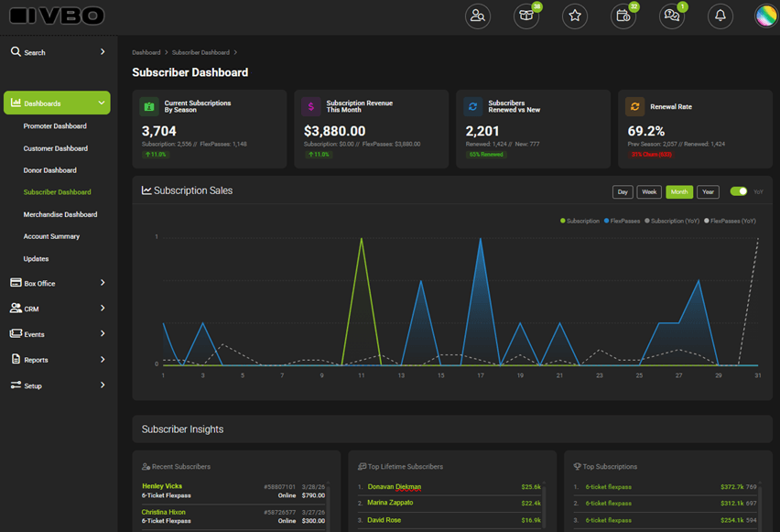Switch chart range to Week
This screenshot has width=780, height=532.
tap(649, 192)
